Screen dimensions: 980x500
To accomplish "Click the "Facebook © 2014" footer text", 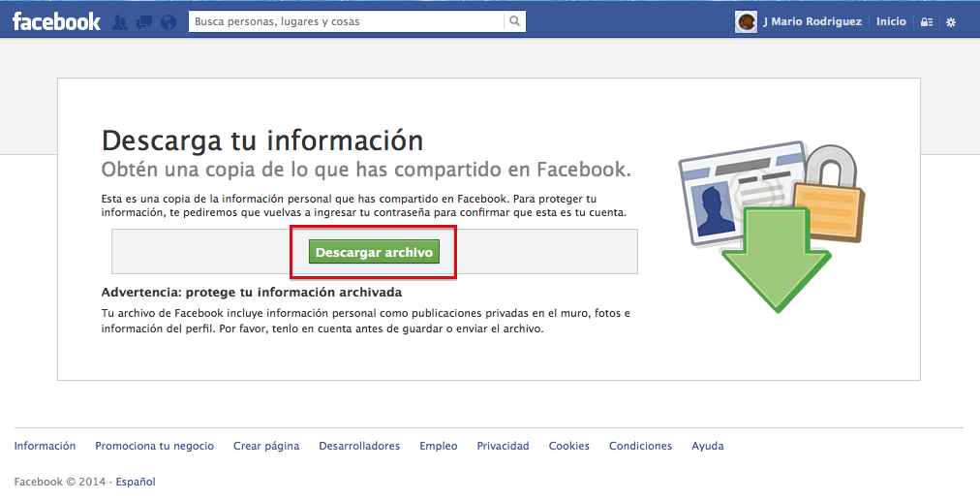I will pyautogui.click(x=61, y=482).
